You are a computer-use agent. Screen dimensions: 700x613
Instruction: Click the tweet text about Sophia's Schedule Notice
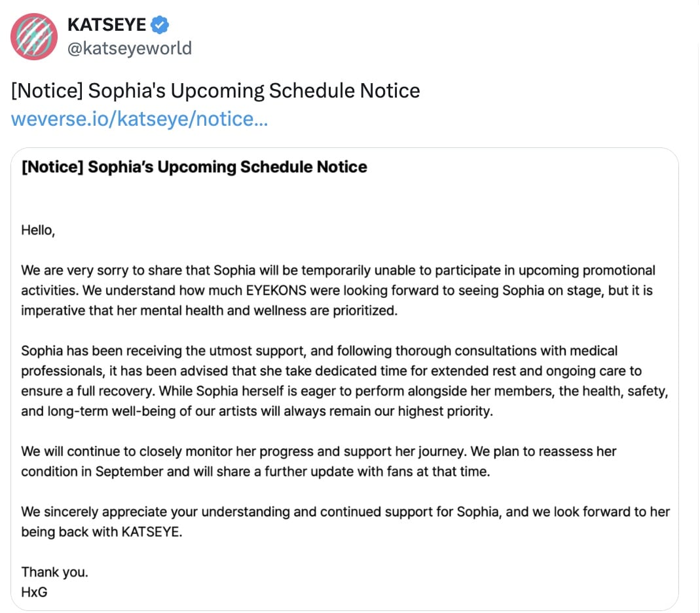tap(215, 90)
